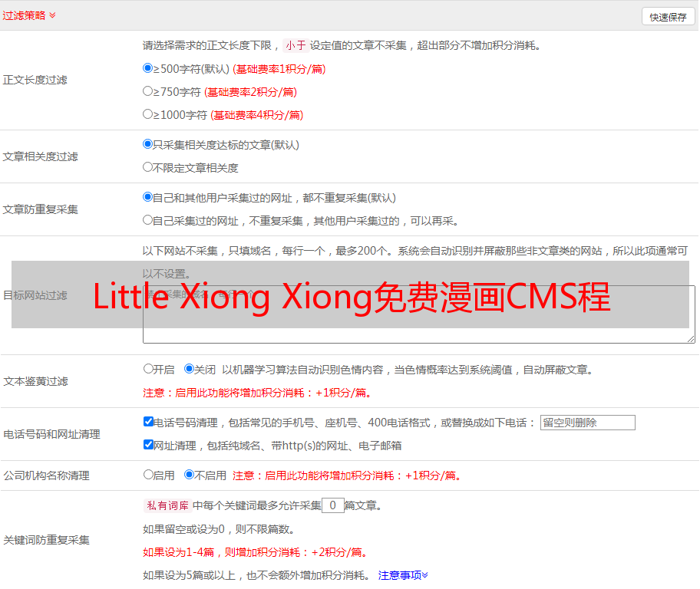Viewport: 700px width, 589px height.
Task: Click the 小于 highlighted tag
Action: tap(296, 45)
